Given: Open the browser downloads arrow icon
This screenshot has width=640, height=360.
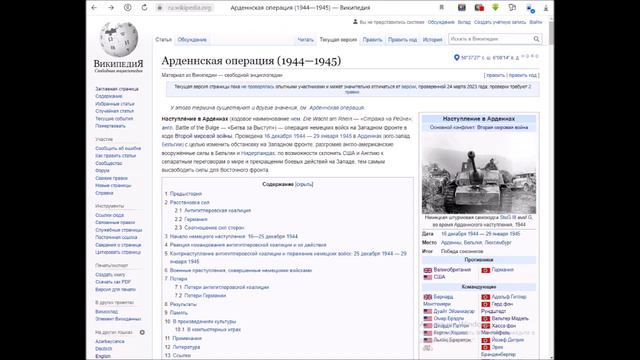Looking at the screenshot, I should [x=546, y=8].
